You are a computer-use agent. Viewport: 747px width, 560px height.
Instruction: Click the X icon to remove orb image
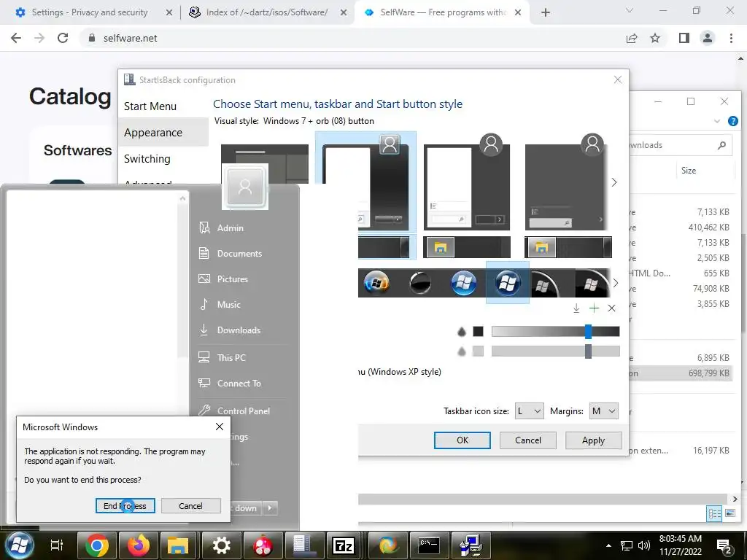tap(612, 308)
